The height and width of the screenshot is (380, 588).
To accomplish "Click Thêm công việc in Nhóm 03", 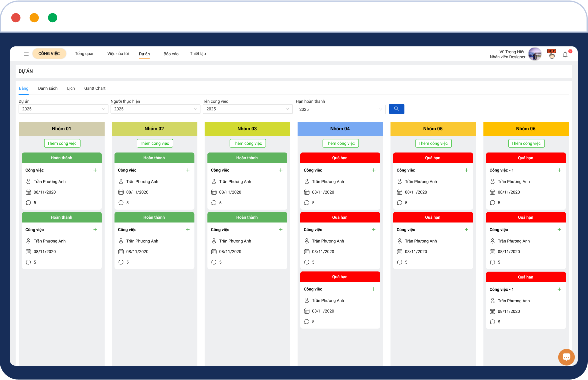I will pyautogui.click(x=248, y=143).
